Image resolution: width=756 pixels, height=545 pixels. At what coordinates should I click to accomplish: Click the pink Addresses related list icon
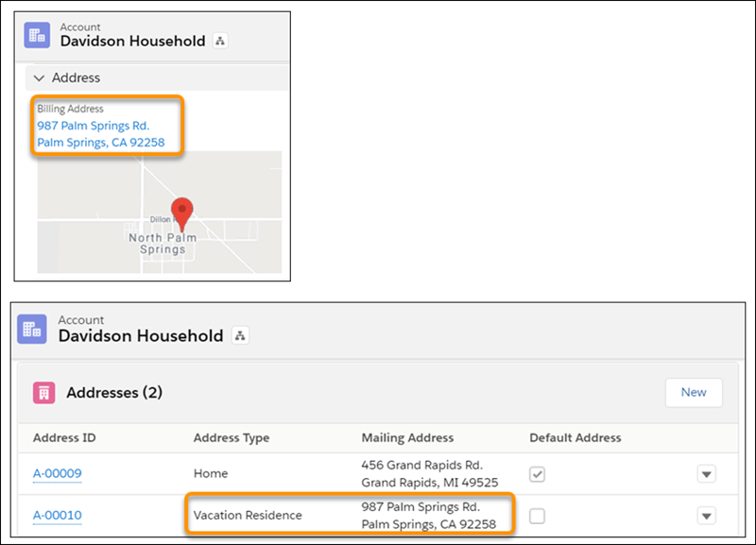click(43, 393)
